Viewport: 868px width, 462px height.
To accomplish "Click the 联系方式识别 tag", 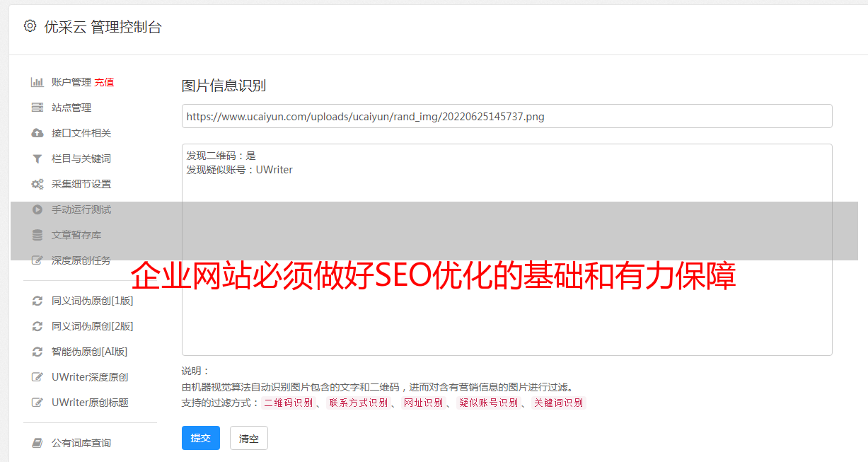I will tap(359, 403).
